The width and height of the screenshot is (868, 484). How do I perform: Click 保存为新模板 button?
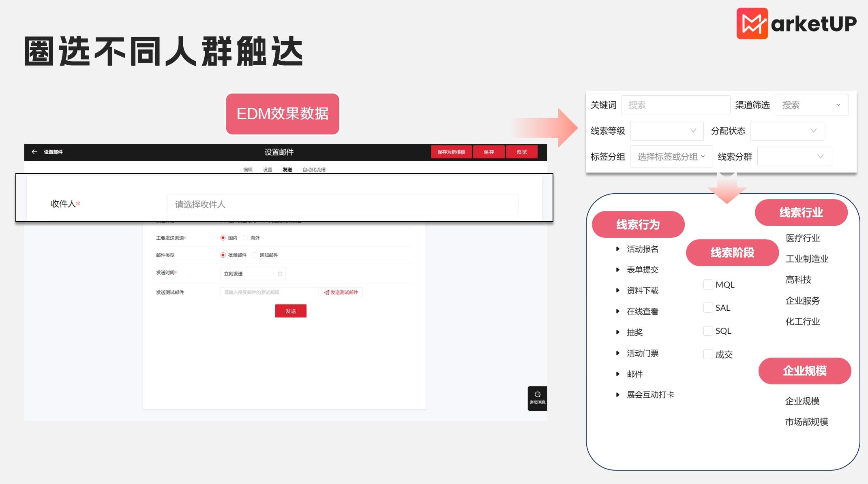click(451, 152)
